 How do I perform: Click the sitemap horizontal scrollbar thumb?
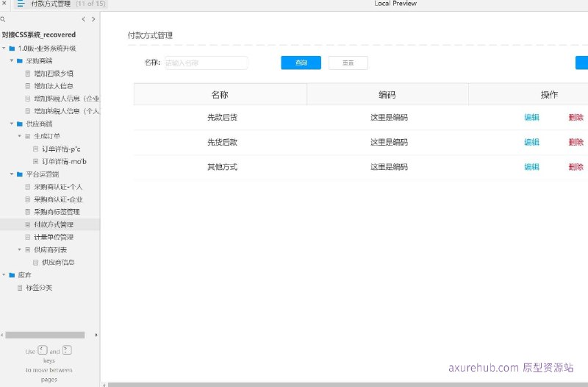coord(45,335)
